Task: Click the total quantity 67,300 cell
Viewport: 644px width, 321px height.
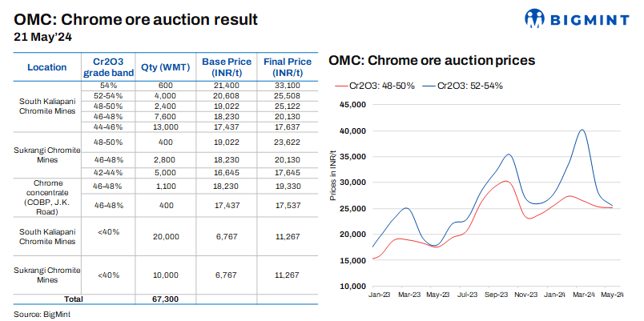Action: [165, 299]
